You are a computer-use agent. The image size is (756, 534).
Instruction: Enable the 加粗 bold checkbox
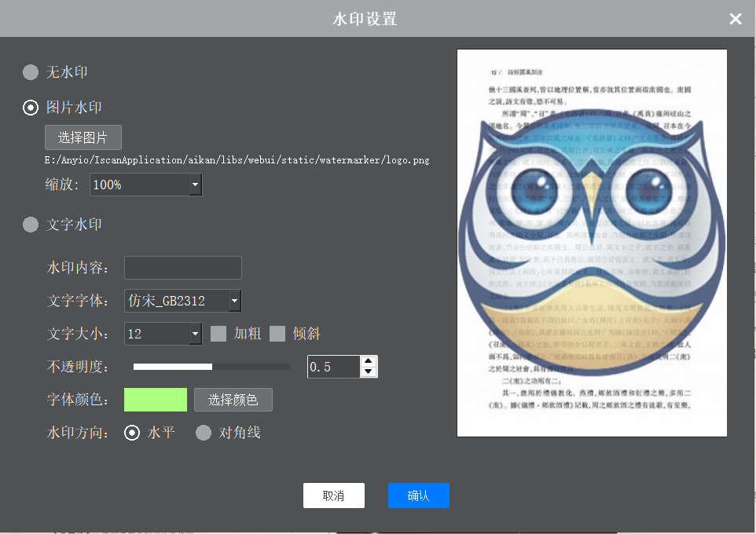pyautogui.click(x=218, y=334)
